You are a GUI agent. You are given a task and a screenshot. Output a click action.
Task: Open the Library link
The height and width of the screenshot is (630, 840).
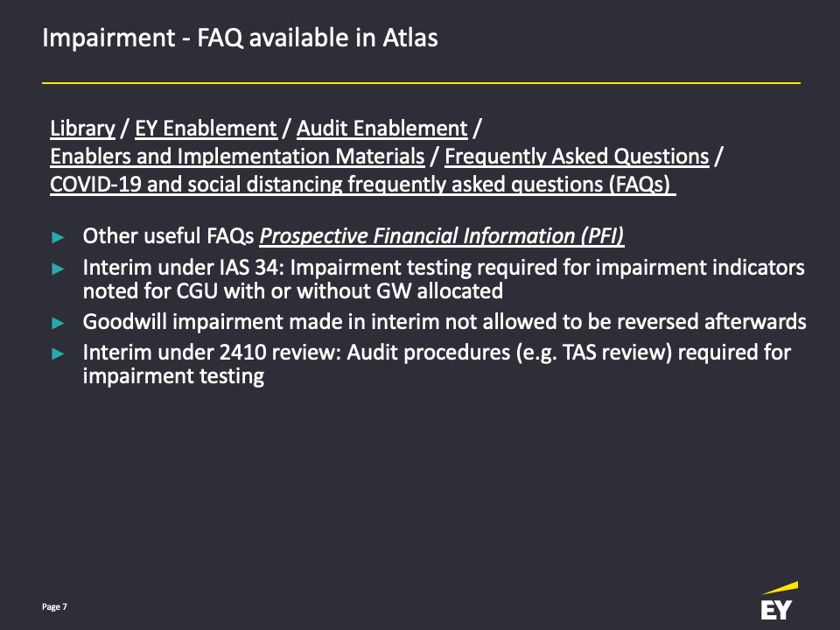point(82,129)
